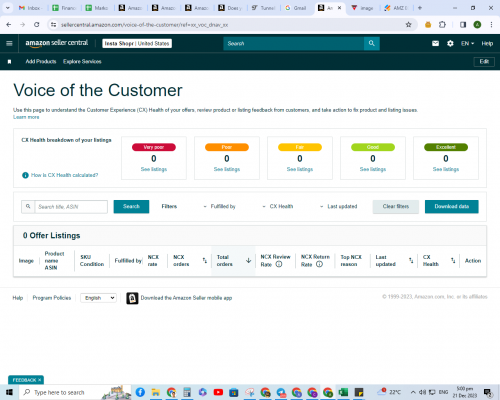Open the Chrome profile avatar
This screenshot has height=400, width=500.
(x=477, y=25)
